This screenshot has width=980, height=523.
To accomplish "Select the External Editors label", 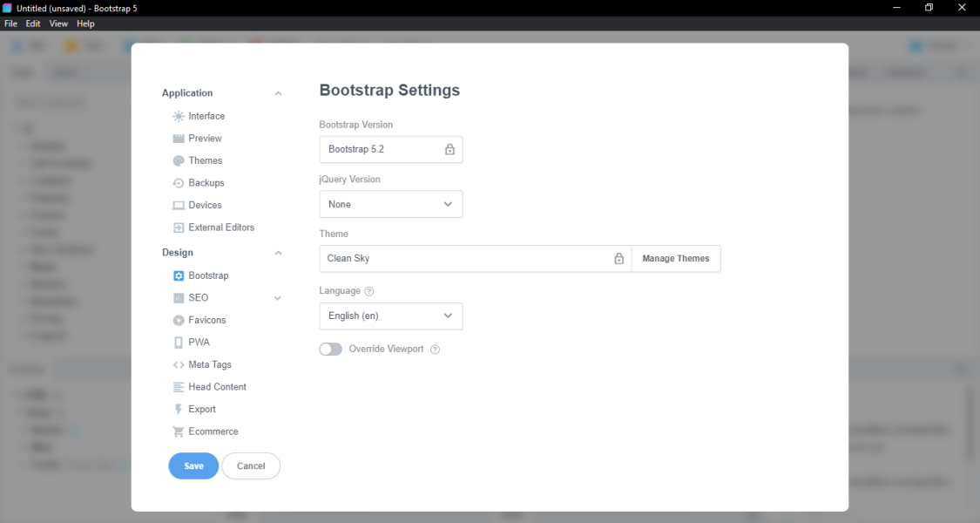I will [x=221, y=228].
